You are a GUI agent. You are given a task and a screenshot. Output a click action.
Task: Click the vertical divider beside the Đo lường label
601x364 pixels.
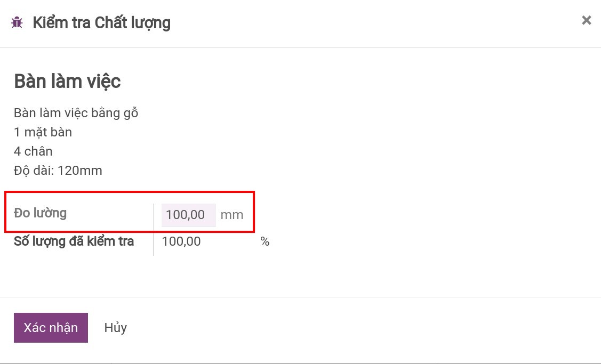[x=154, y=215]
